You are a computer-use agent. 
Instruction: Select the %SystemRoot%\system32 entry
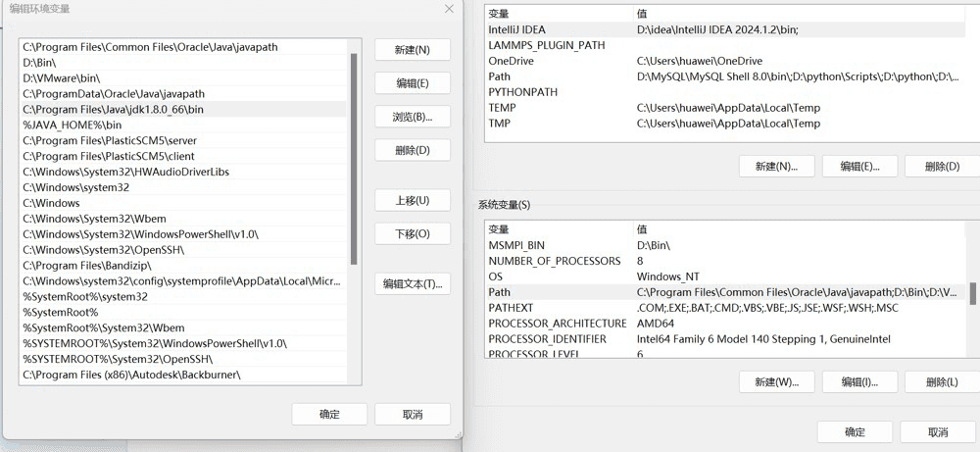click(x=182, y=297)
